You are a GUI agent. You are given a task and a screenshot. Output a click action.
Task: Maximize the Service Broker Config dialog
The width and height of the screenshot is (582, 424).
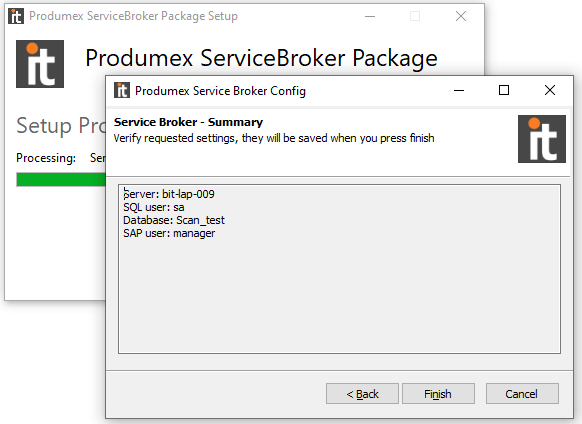pyautogui.click(x=504, y=90)
